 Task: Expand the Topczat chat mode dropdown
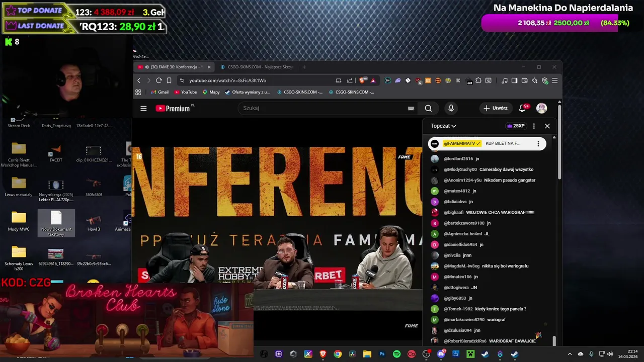[443, 126]
